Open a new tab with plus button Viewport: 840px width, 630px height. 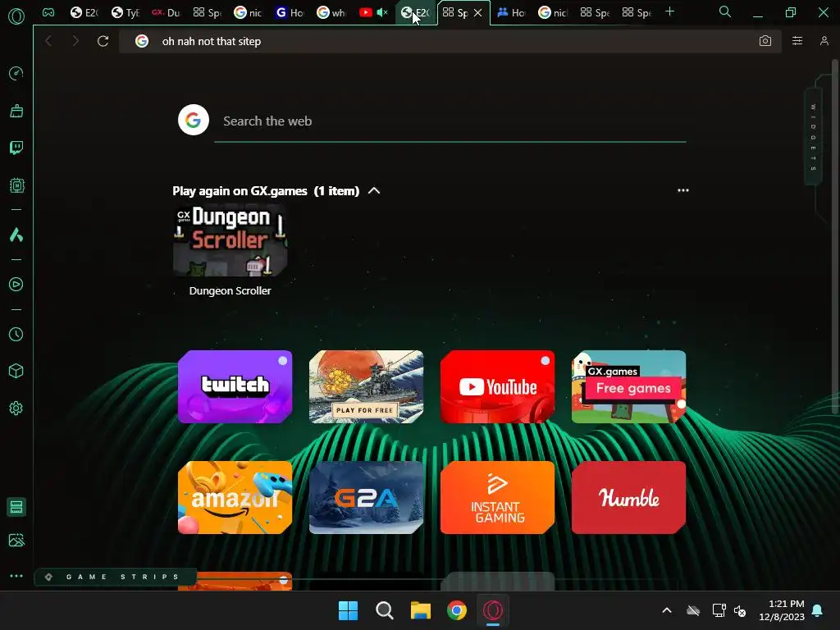point(669,11)
